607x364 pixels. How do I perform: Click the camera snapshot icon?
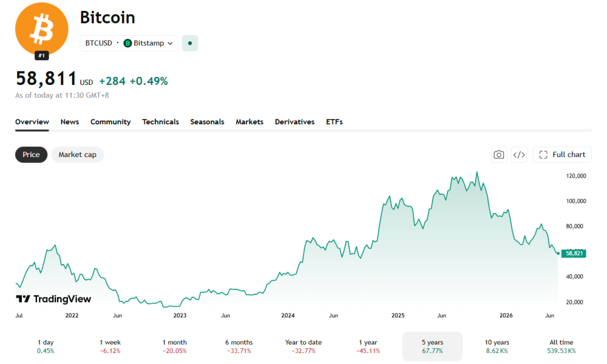pos(499,155)
